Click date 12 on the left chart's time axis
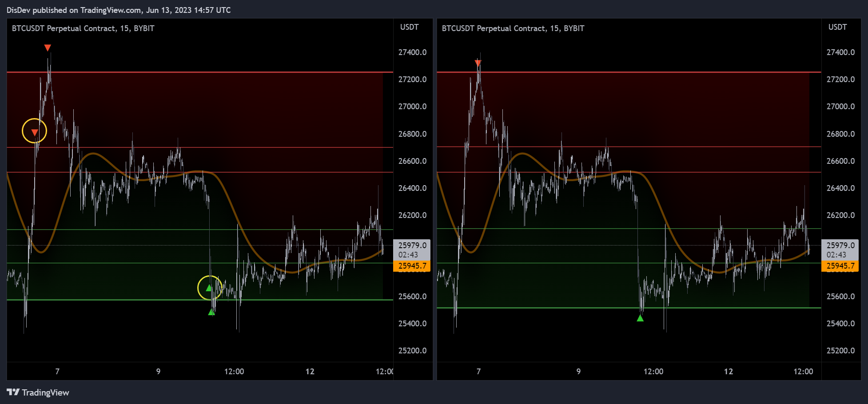This screenshot has height=404, width=868. tap(310, 372)
